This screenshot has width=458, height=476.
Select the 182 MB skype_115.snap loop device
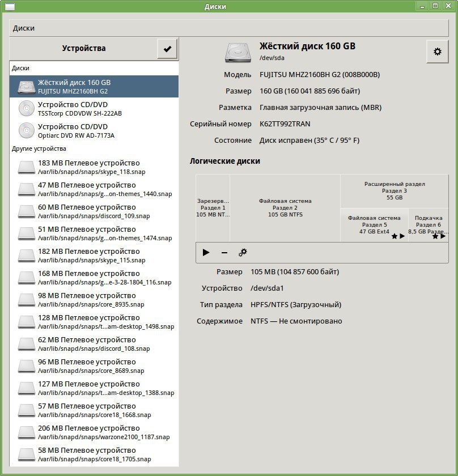94,256
